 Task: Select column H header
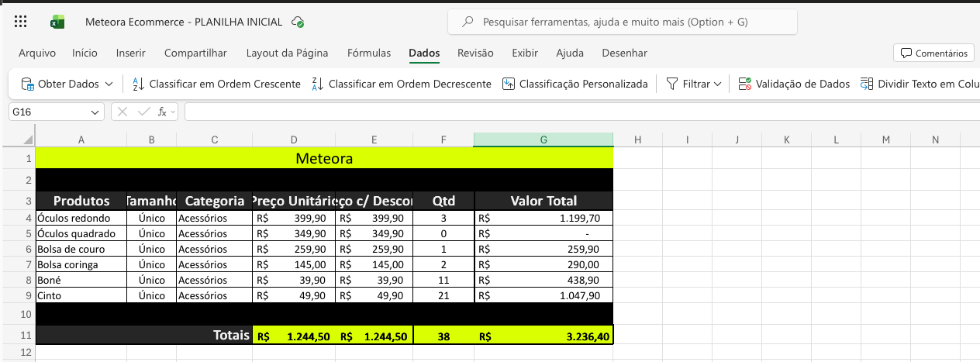point(637,140)
